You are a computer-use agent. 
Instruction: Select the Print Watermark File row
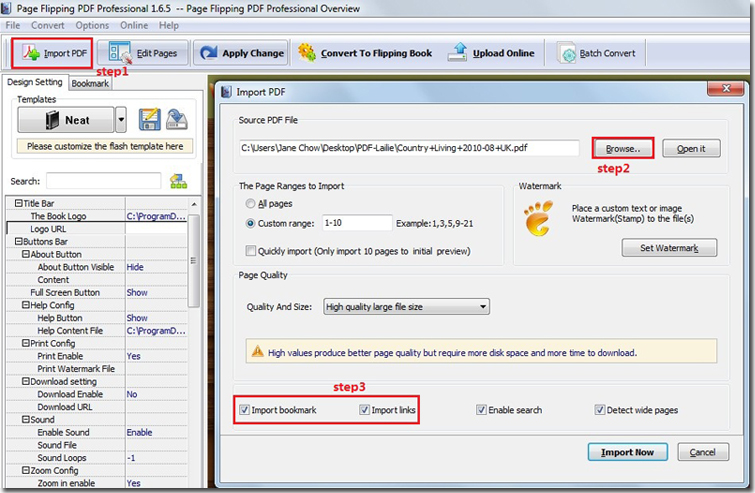(x=97, y=368)
